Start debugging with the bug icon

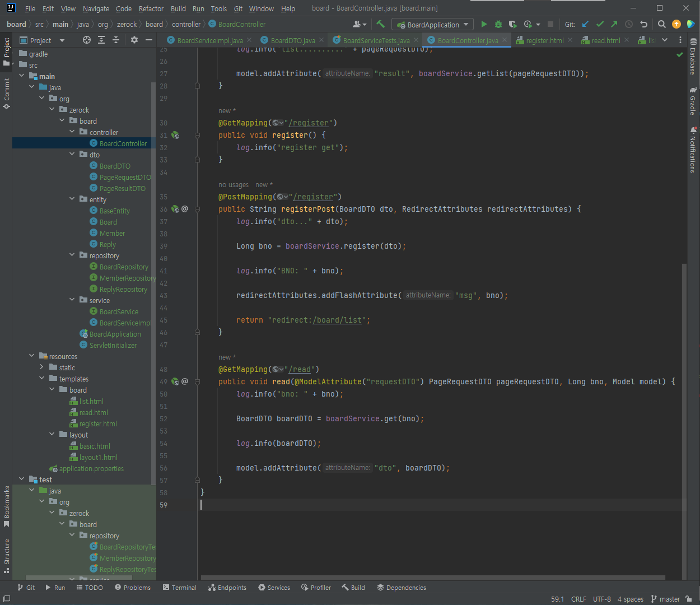pos(498,24)
